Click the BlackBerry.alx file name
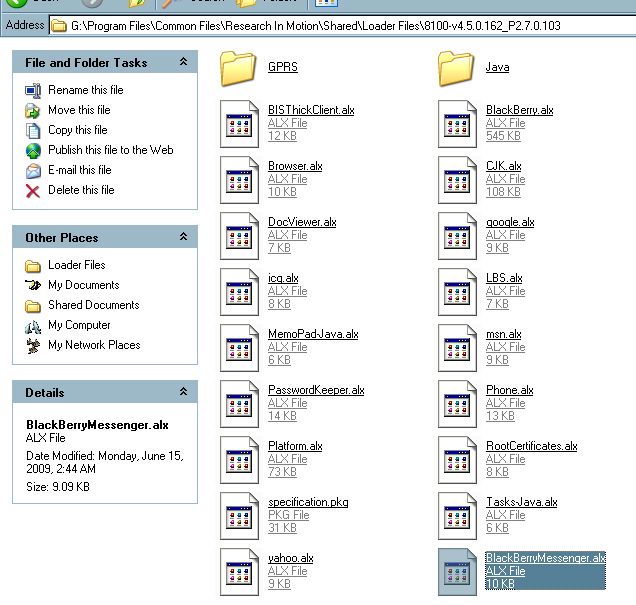This screenshot has height=605, width=636. tap(520, 110)
